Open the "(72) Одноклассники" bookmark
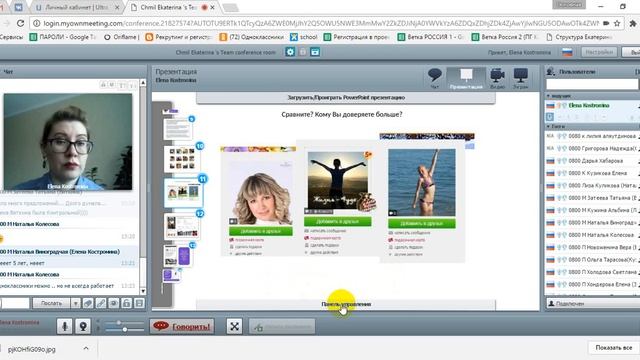Screen dimensions: 640x360 (x=251, y=37)
